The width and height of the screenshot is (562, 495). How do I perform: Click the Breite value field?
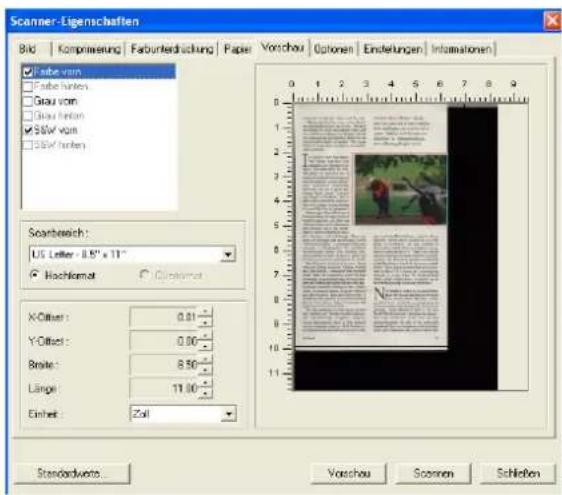point(164,365)
